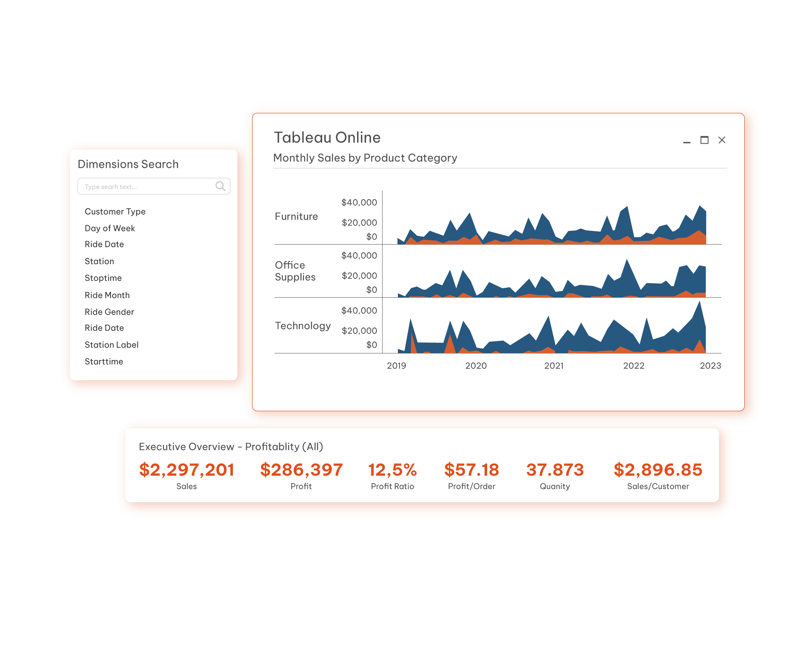This screenshot has width=812, height=655.
Task: Close the Tableau Online window
Action: tap(722, 140)
